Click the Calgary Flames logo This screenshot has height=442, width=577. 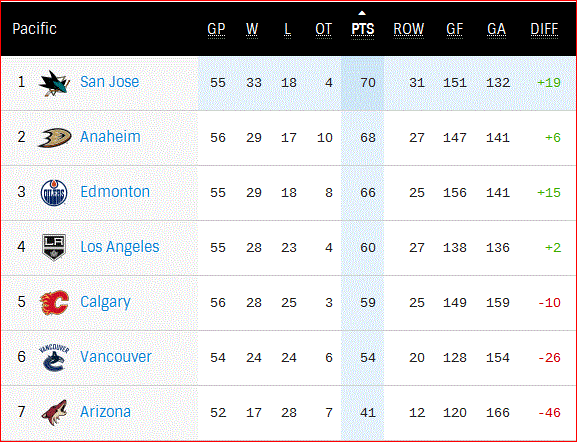54,303
